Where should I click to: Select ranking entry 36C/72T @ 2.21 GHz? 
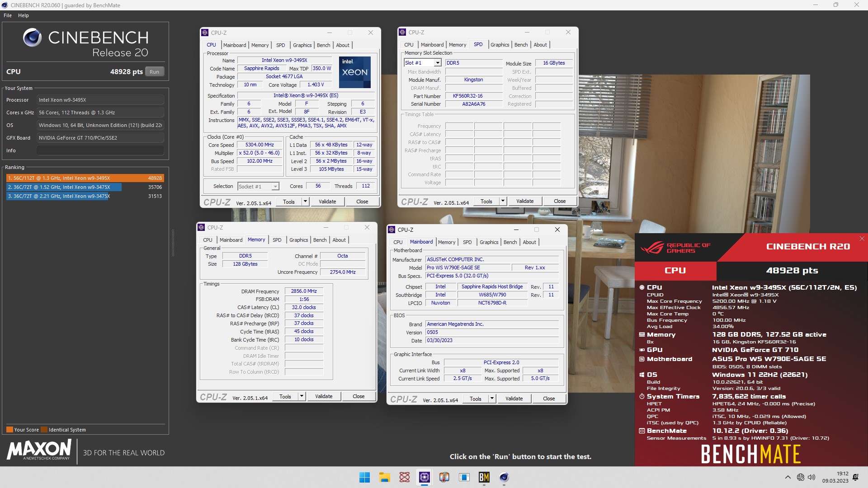85,196
